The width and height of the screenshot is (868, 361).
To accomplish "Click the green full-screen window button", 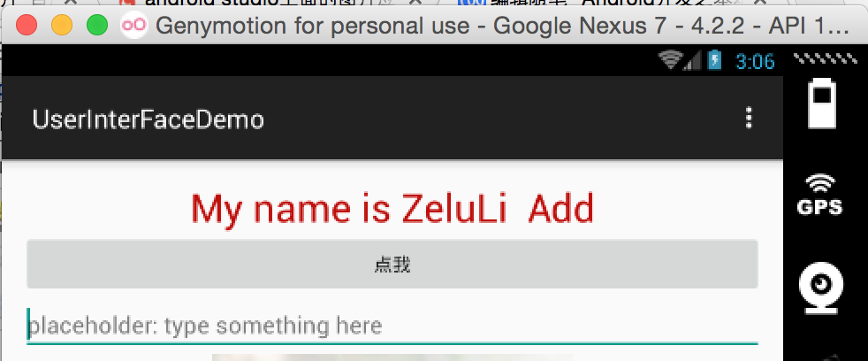I will [x=97, y=26].
